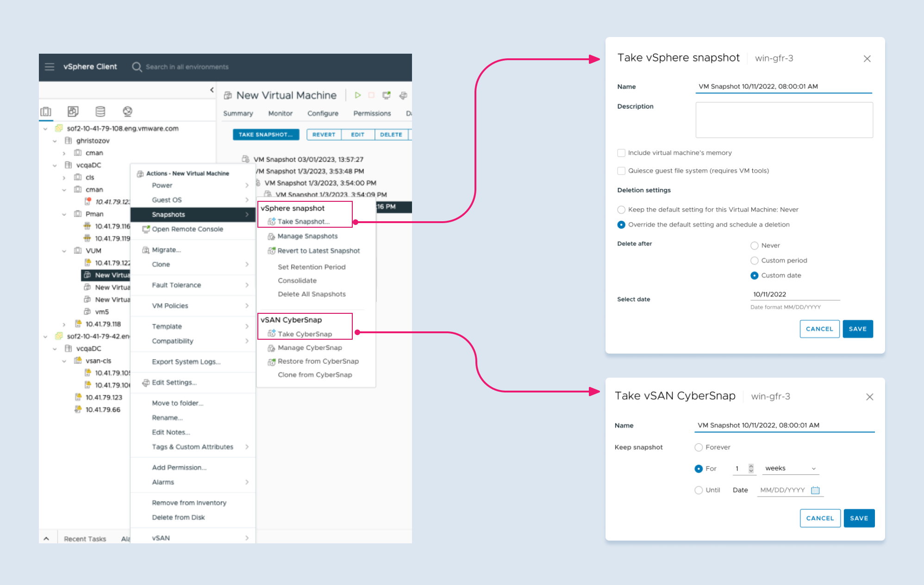924x585 pixels.
Task: Open the Hosts and Clusters inventory view
Action: click(46, 111)
